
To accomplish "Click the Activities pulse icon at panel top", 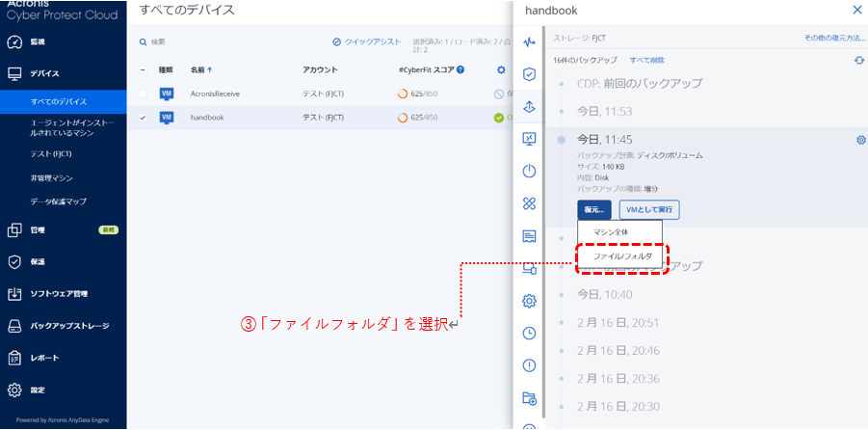I will 529,42.
